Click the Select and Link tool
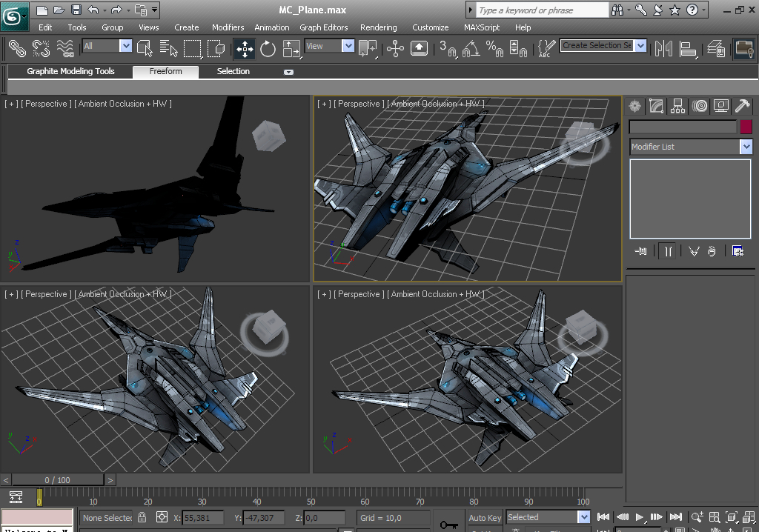Viewport: 759px width, 532px height. [x=16, y=49]
